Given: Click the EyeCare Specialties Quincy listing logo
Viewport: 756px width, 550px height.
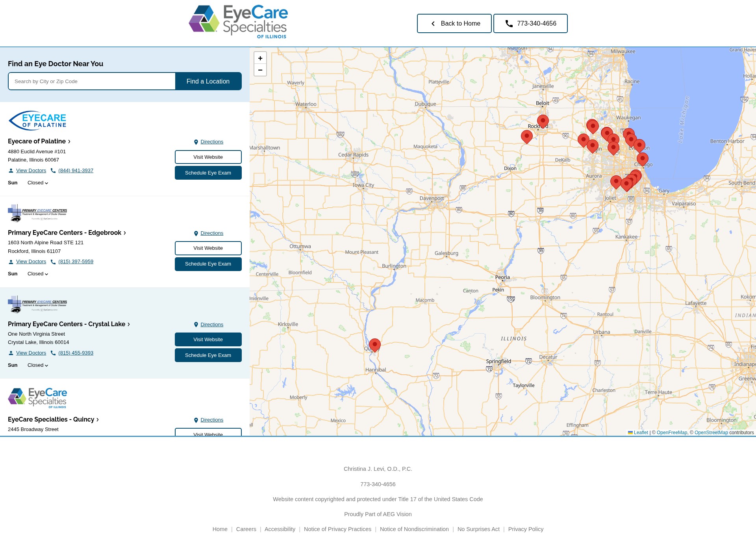Looking at the screenshot, I should coord(37,398).
